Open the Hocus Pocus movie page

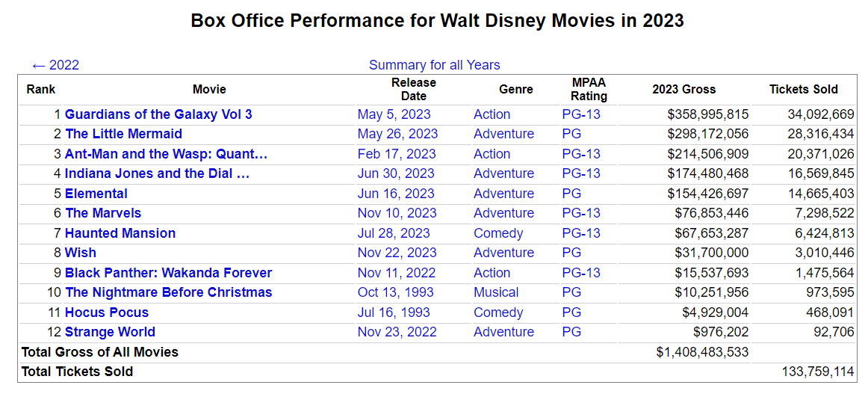(107, 313)
